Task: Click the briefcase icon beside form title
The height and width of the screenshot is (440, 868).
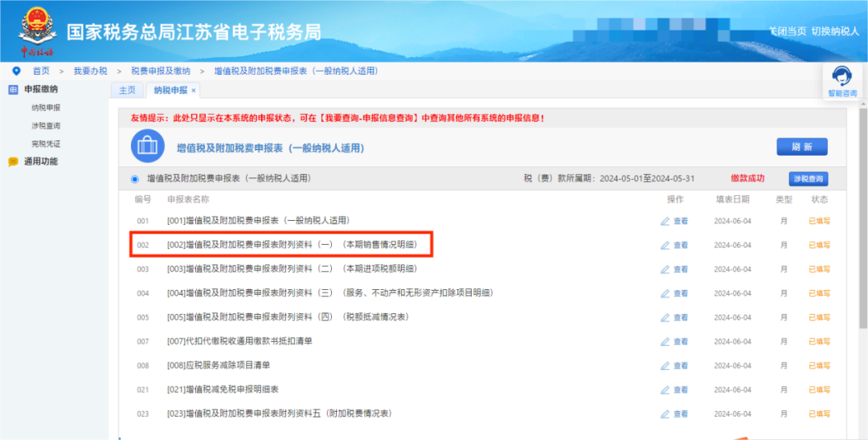Action: (147, 146)
